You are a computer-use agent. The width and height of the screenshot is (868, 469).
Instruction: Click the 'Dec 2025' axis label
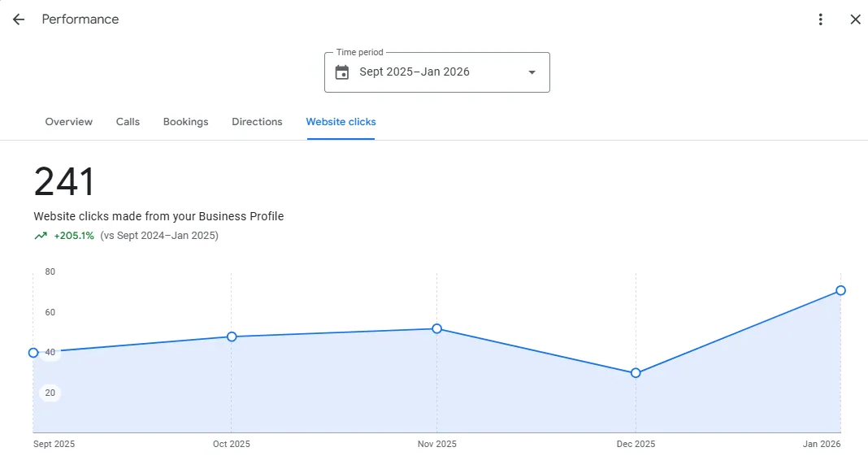636,444
